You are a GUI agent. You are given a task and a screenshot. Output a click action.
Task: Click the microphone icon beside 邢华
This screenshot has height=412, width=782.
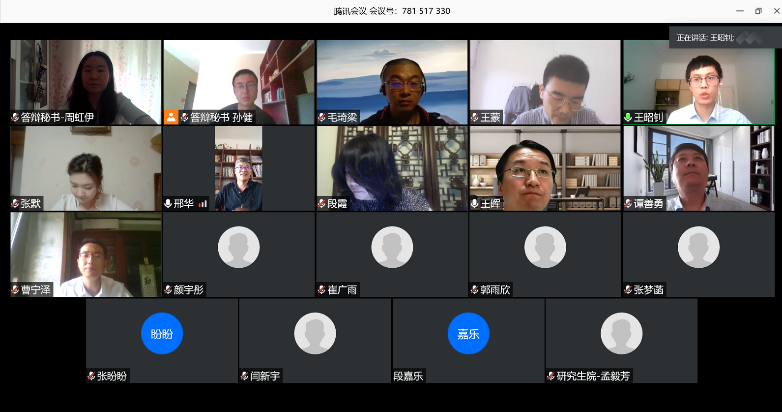[x=168, y=203]
